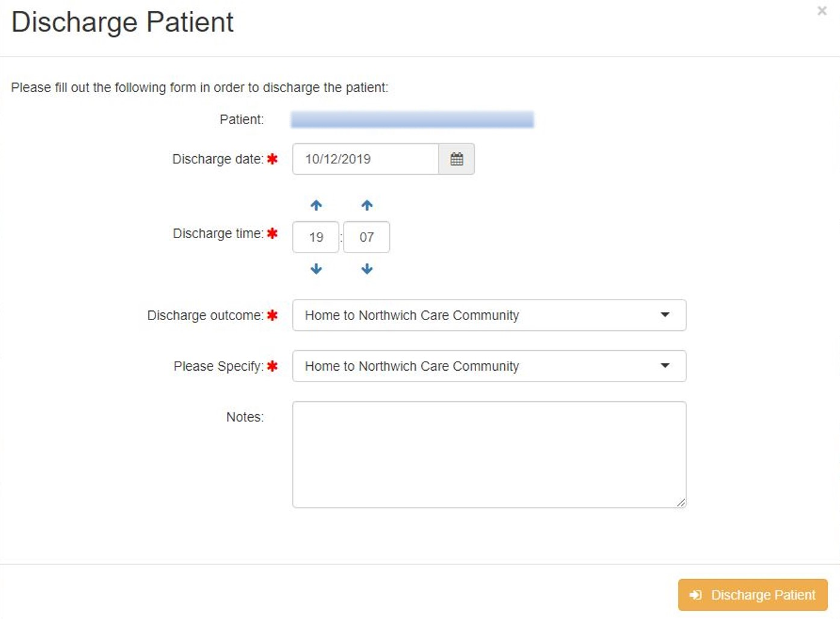The width and height of the screenshot is (840, 619).
Task: Click the caret arrow of Discharge outcome
Action: [665, 315]
